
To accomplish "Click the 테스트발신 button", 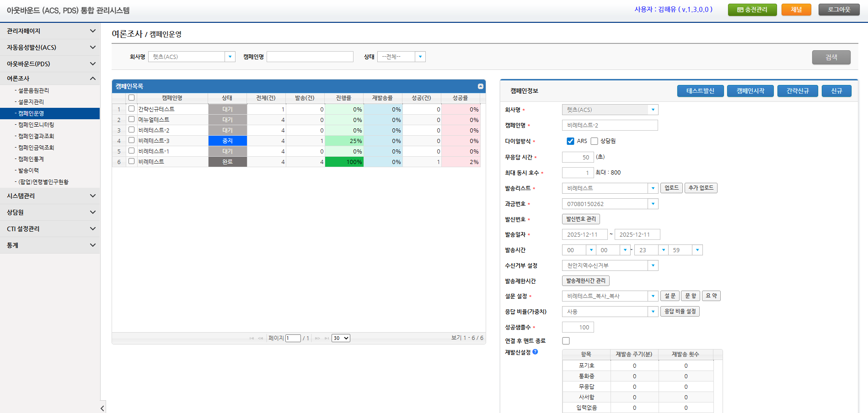I will click(x=700, y=91).
